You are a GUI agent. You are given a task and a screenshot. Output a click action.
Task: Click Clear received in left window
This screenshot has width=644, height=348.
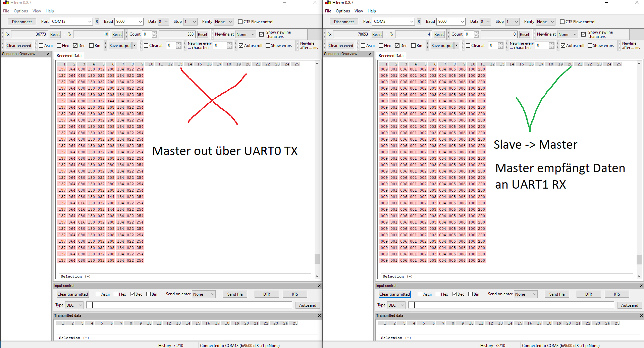pyautogui.click(x=19, y=46)
